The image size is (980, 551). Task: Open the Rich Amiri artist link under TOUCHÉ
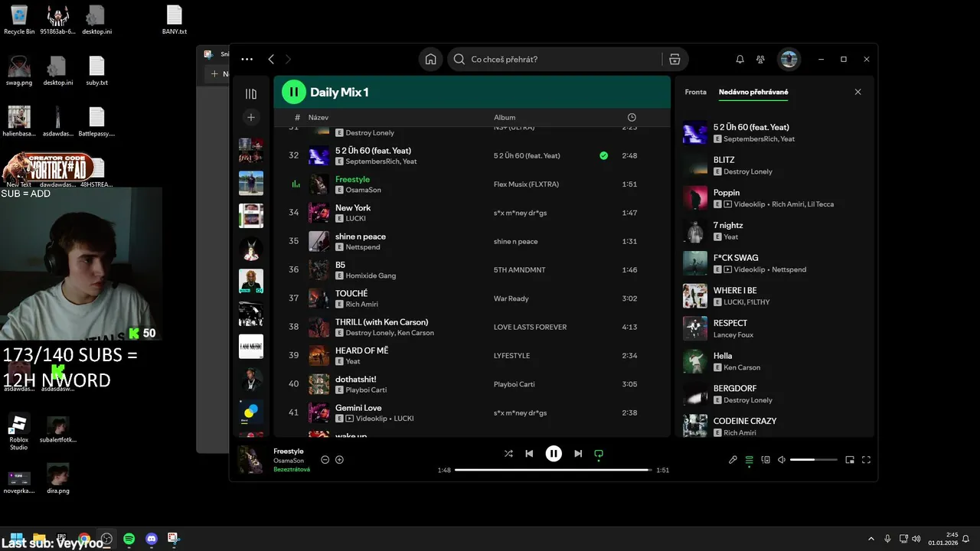(361, 305)
